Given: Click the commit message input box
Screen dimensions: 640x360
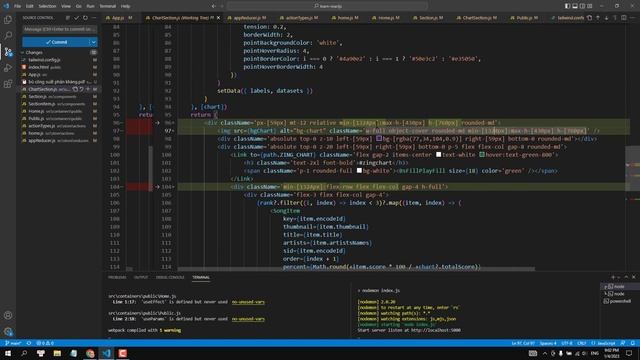Looking at the screenshot, I should click(60, 29).
